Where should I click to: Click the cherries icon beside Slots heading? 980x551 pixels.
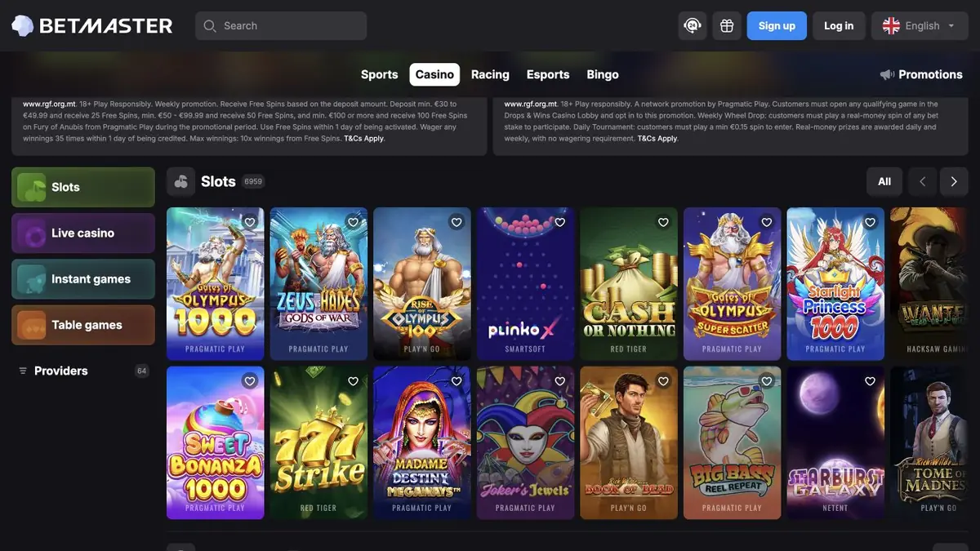pos(180,182)
